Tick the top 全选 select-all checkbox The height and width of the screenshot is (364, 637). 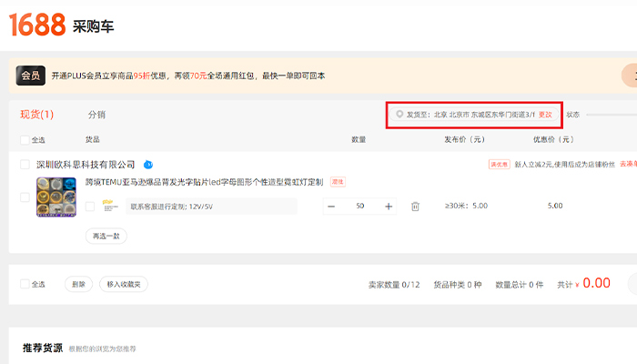pyautogui.click(x=25, y=140)
